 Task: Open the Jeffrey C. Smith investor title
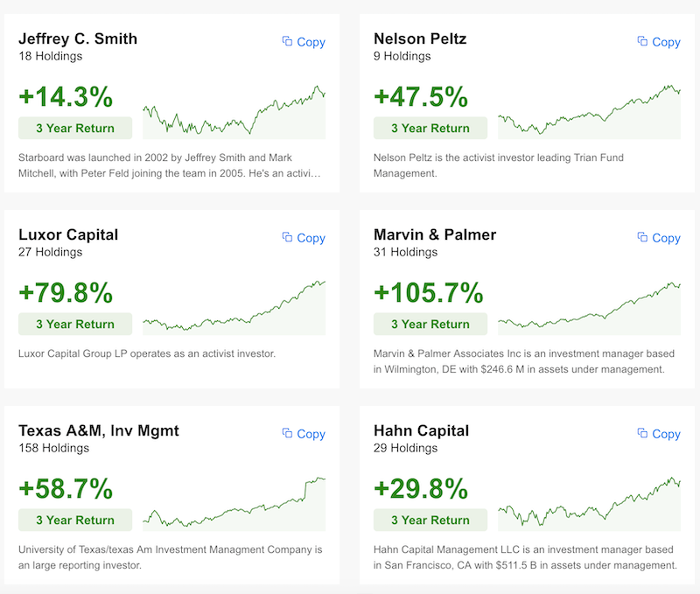click(78, 38)
